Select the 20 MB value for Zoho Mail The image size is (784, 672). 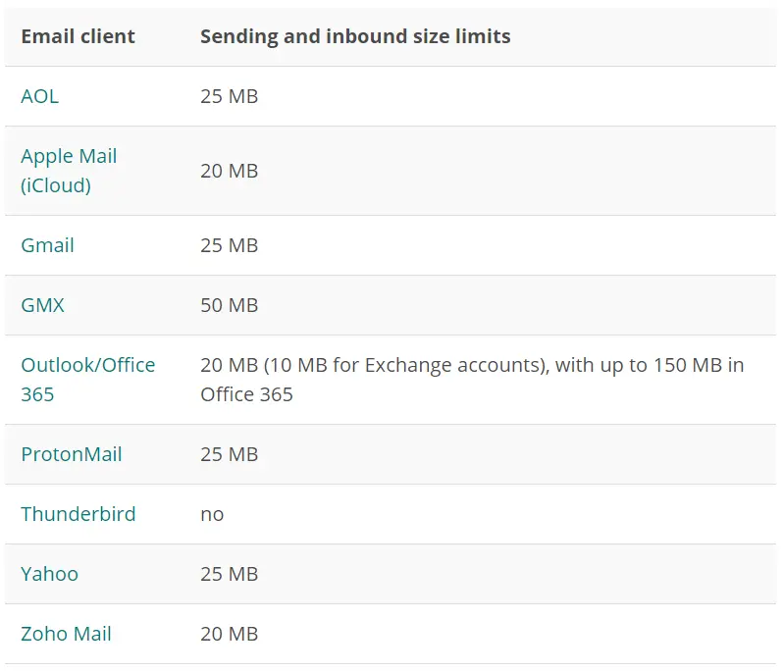tap(229, 634)
